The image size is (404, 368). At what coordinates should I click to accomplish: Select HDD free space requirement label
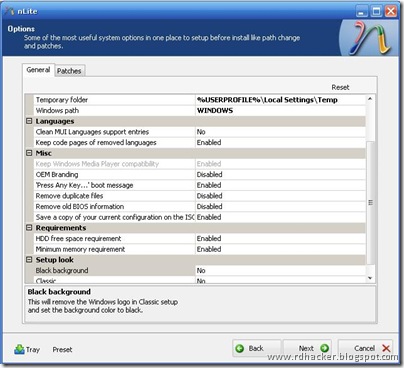[x=78, y=238]
